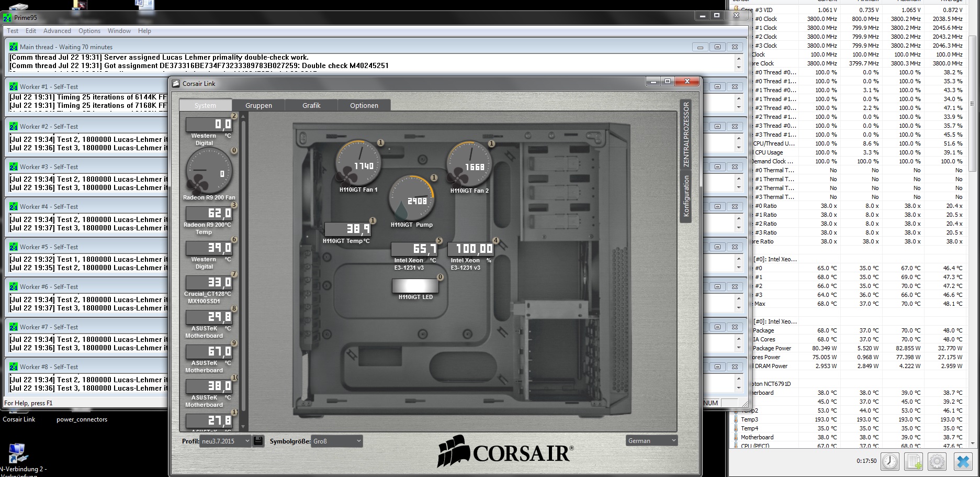This screenshot has width=980, height=477.
Task: Click the HWiNFO log file sheet icon
Action: coord(914,461)
